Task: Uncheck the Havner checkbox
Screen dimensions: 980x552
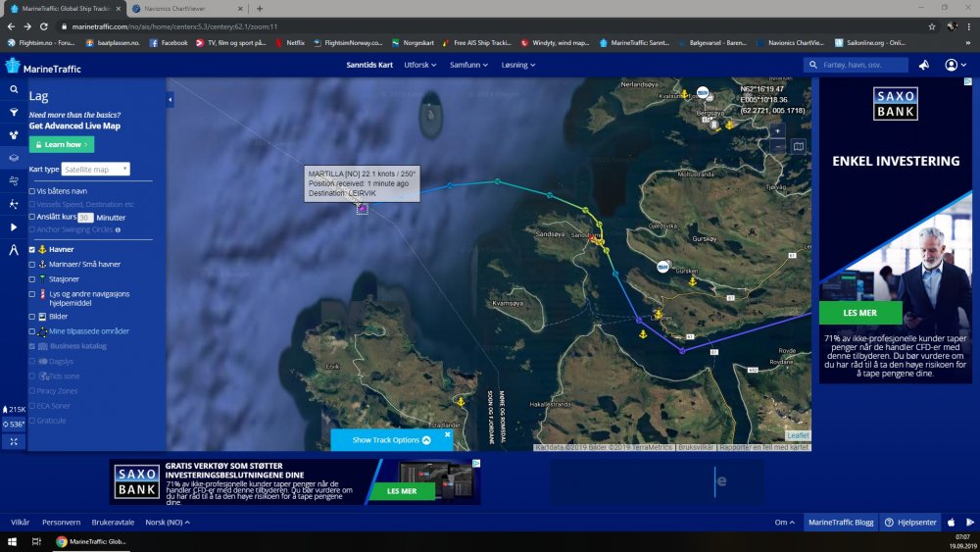Action: tap(32, 249)
